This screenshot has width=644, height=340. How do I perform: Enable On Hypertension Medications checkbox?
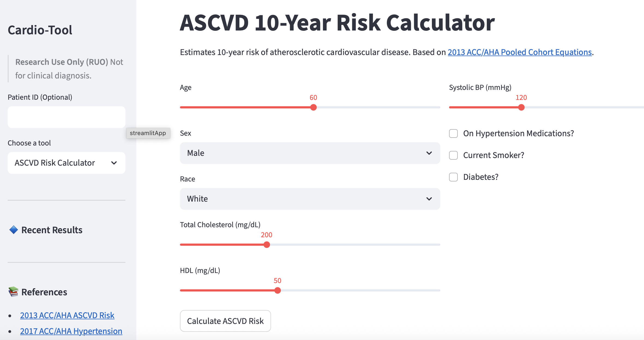point(453,133)
